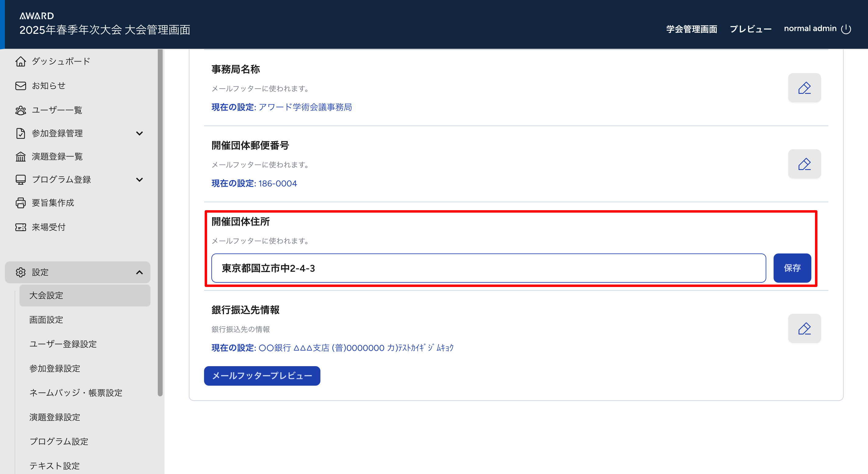This screenshot has height=474, width=868.
Task: Expand the 参加登録管理 chevron
Action: 139,133
